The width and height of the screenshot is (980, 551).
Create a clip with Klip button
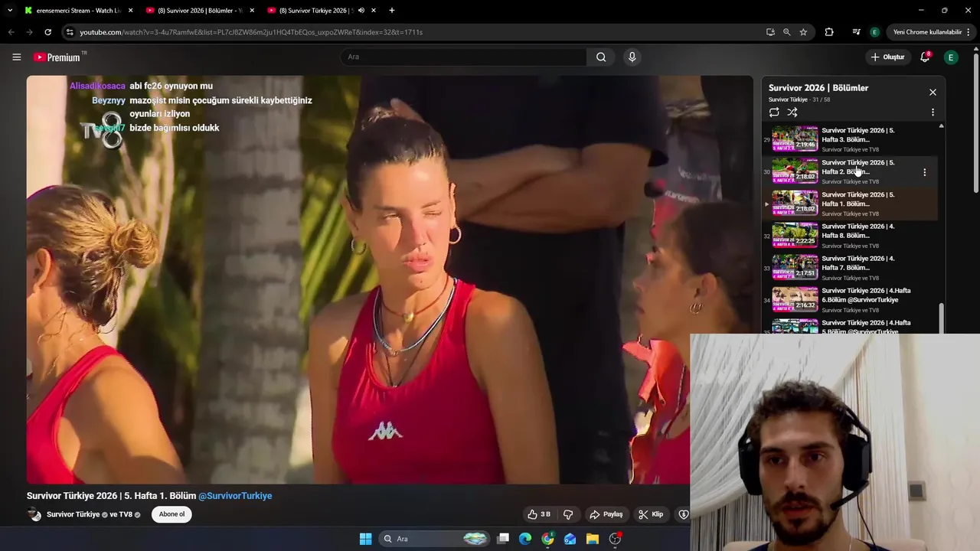[x=651, y=514]
